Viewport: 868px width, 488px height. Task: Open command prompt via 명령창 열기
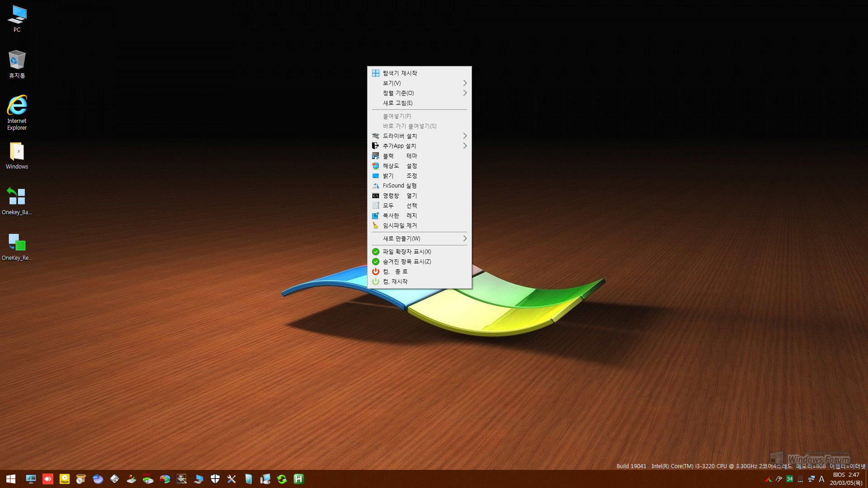point(419,196)
